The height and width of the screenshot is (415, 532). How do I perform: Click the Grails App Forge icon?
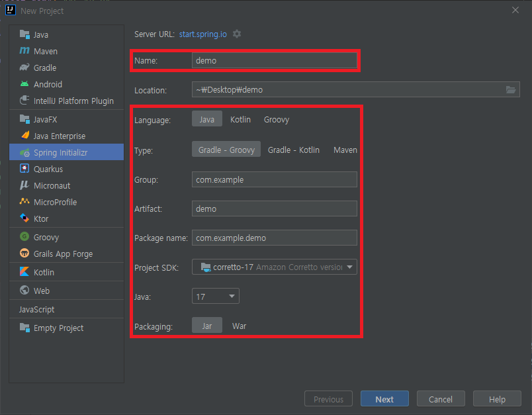(x=24, y=253)
